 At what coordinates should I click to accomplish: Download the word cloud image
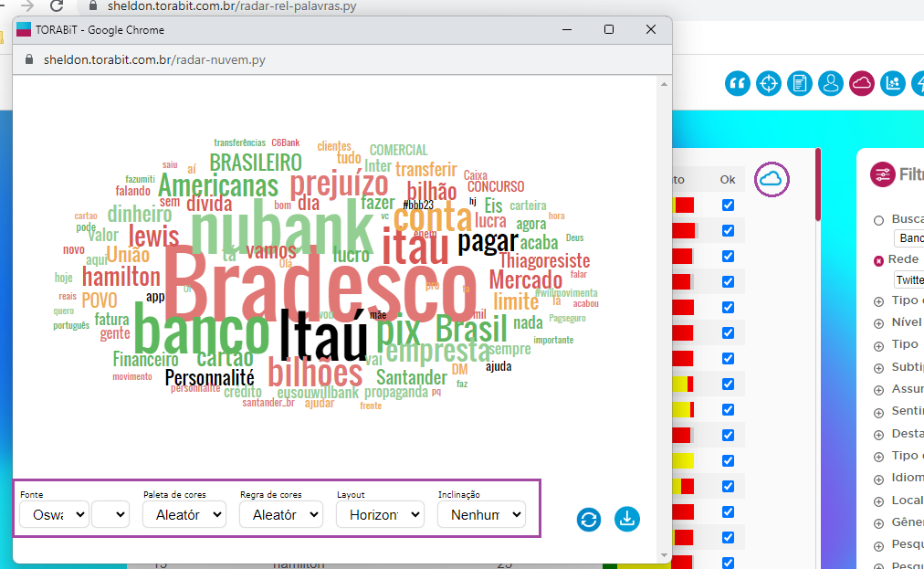(x=627, y=520)
